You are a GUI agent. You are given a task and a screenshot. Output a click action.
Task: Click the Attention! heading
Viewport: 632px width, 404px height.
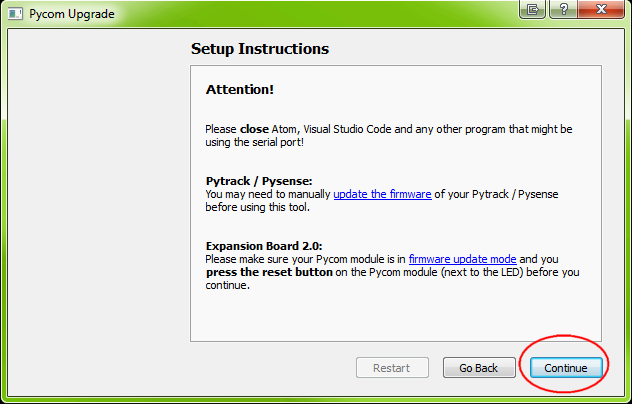click(240, 89)
